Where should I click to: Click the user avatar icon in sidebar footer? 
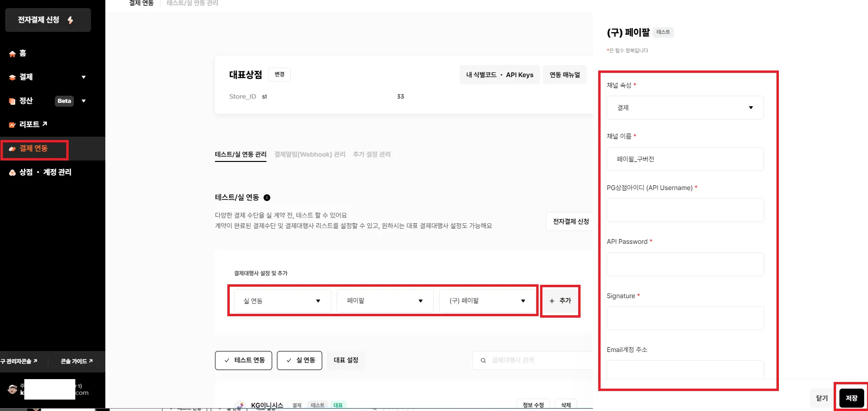[12, 389]
